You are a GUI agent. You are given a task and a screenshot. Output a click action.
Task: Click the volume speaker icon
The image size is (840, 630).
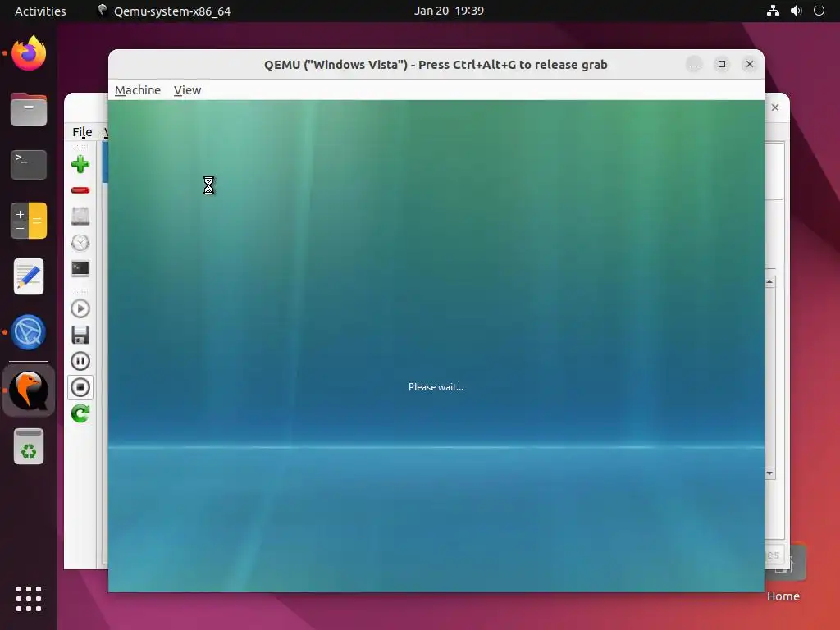pos(796,11)
